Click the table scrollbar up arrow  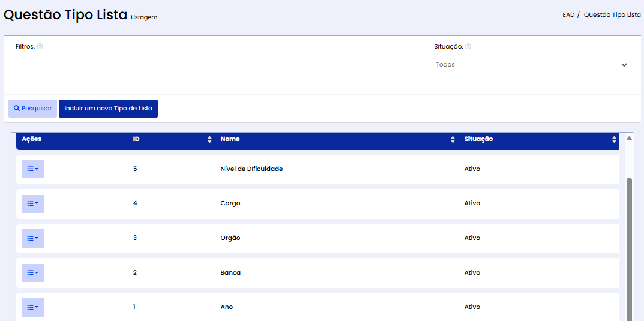click(x=629, y=139)
